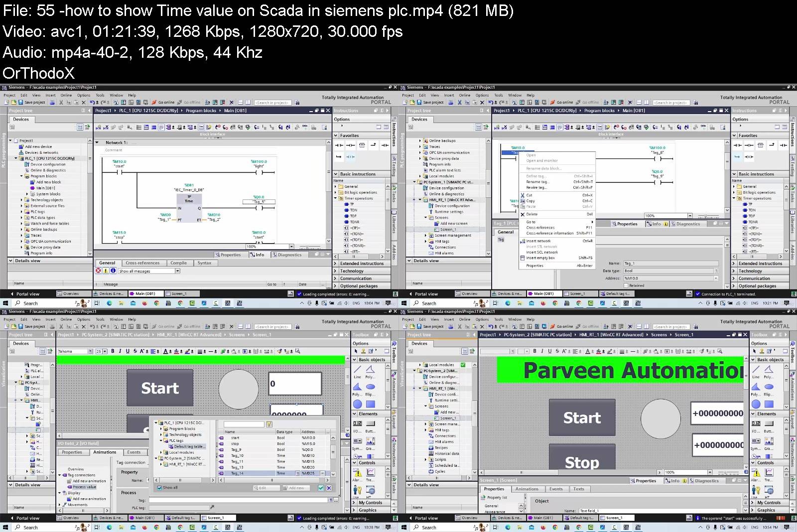This screenshot has width=797, height=532.
Task: Open the font size 25 dropdown
Action: point(105,352)
